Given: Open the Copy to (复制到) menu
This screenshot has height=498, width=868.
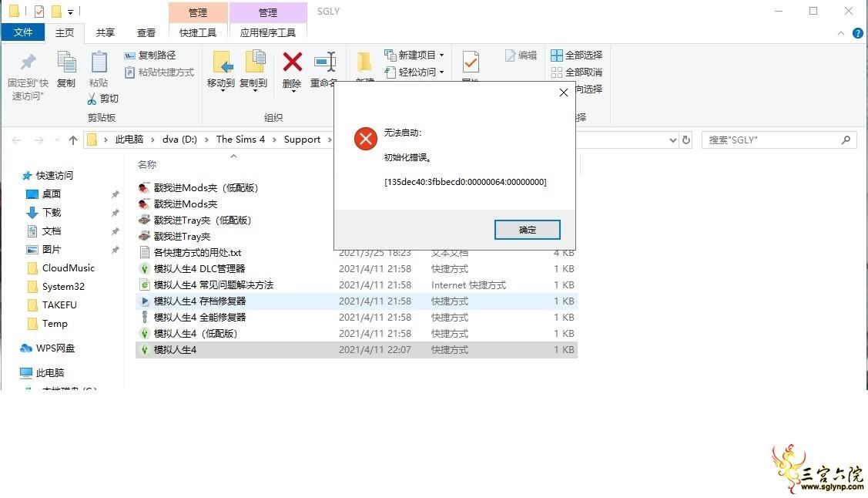Looking at the screenshot, I should [253, 70].
